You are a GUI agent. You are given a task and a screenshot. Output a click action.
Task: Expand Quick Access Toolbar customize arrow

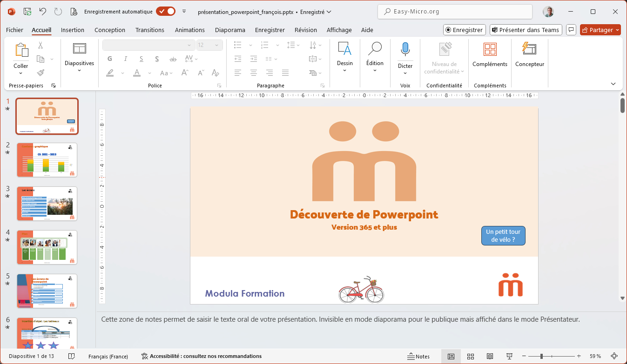[x=184, y=12]
